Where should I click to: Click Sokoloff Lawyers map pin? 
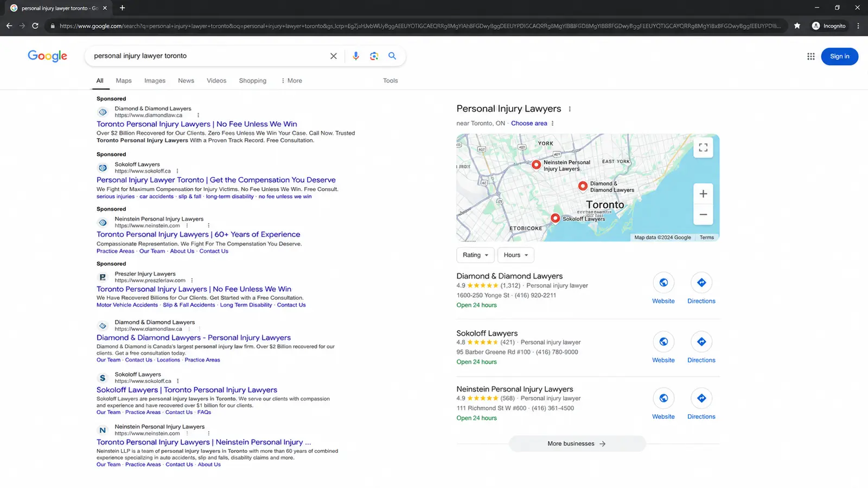click(x=555, y=218)
